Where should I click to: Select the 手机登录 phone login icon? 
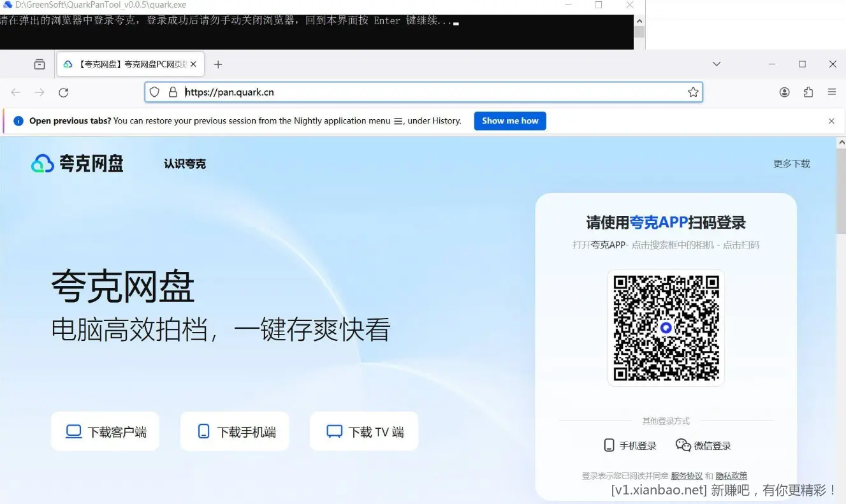point(609,445)
